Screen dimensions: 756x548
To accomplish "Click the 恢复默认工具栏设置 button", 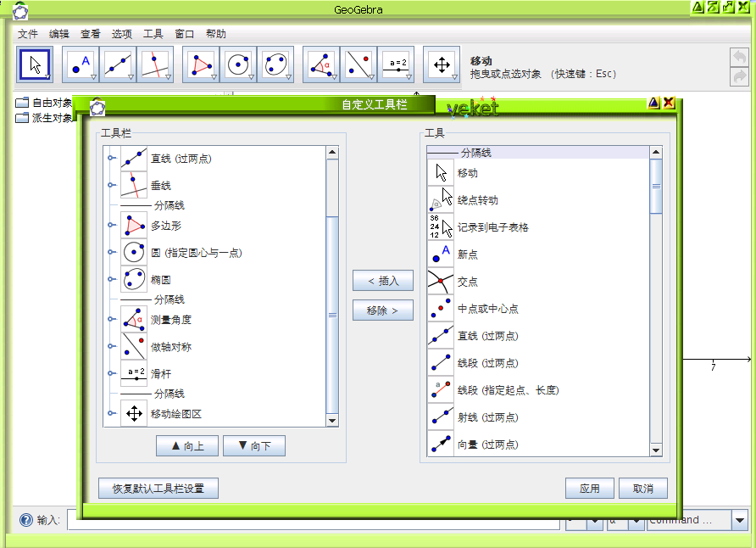I will point(158,488).
